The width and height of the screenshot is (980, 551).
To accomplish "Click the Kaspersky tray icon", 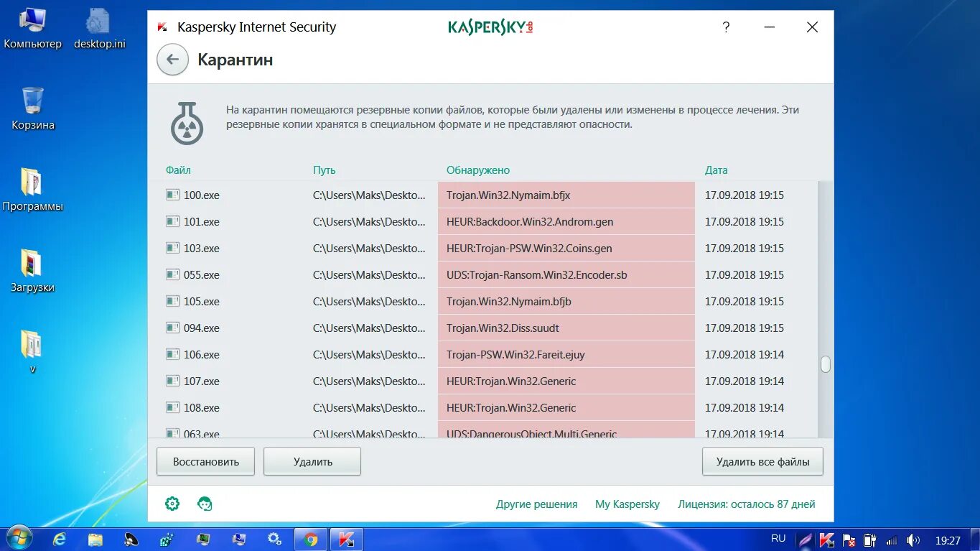I will point(827,540).
